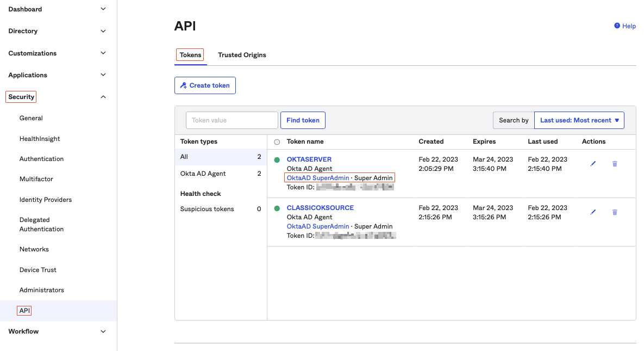Click the Created column header

(x=431, y=141)
